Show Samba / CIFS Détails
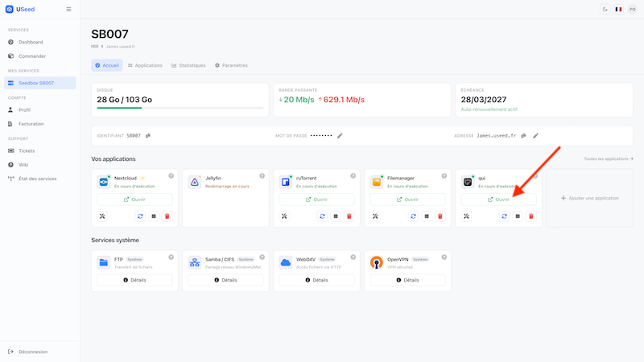The width and height of the screenshot is (644, 362). coord(225,280)
